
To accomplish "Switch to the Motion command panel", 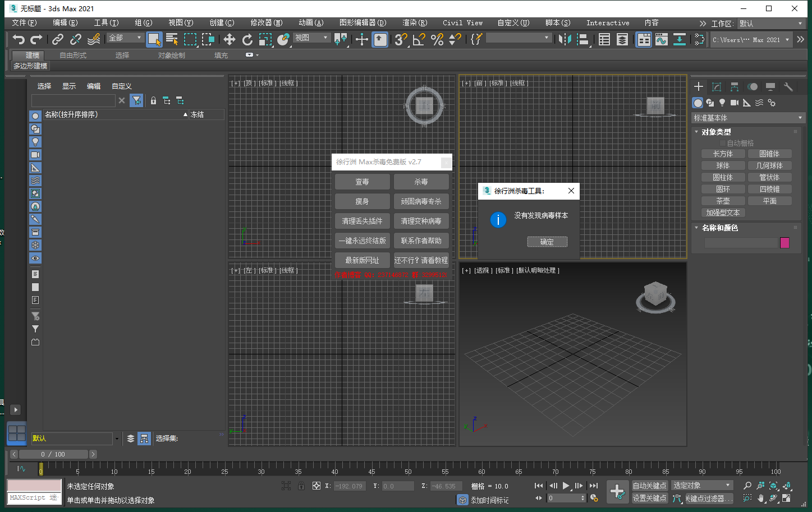I will tap(753, 86).
